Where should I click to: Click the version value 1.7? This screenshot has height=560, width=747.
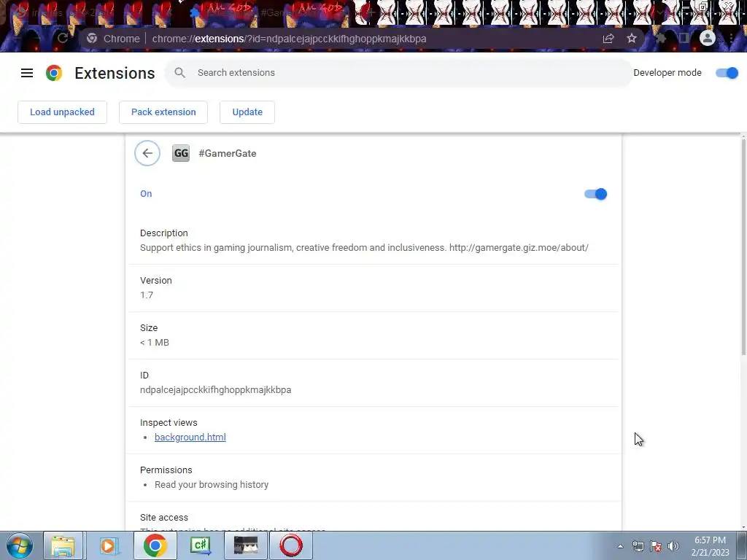pyautogui.click(x=146, y=295)
